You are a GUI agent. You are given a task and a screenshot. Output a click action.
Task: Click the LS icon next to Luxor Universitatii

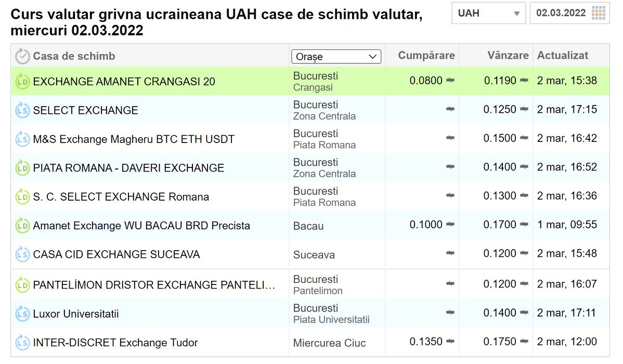[22, 314]
